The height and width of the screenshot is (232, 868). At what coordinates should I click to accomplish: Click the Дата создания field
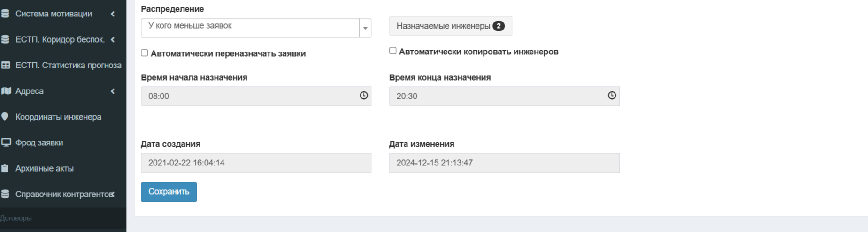256,163
